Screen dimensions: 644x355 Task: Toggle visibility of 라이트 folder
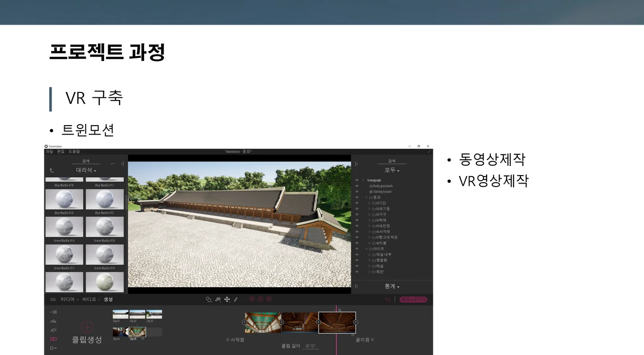[357, 249]
